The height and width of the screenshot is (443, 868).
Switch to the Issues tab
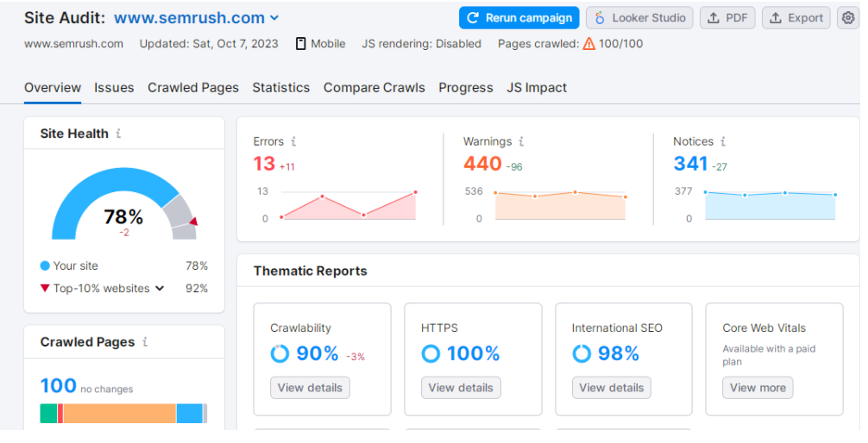pos(114,88)
